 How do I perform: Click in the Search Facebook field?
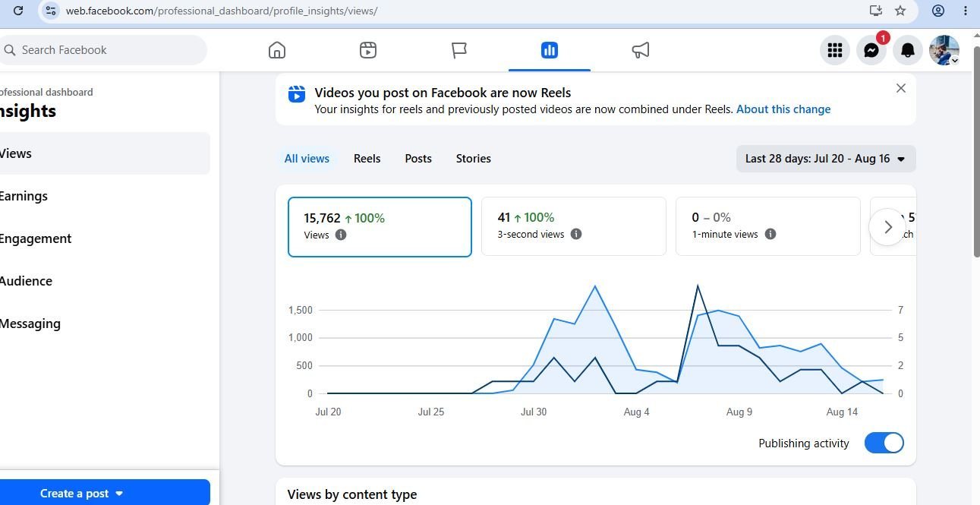click(102, 50)
